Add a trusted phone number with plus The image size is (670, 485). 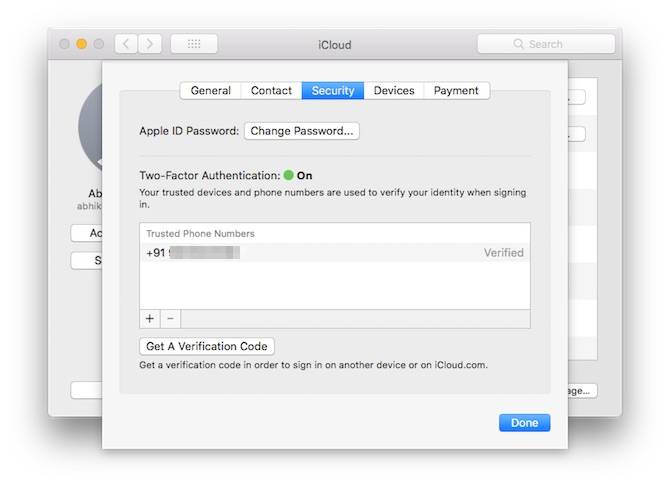[x=150, y=319]
